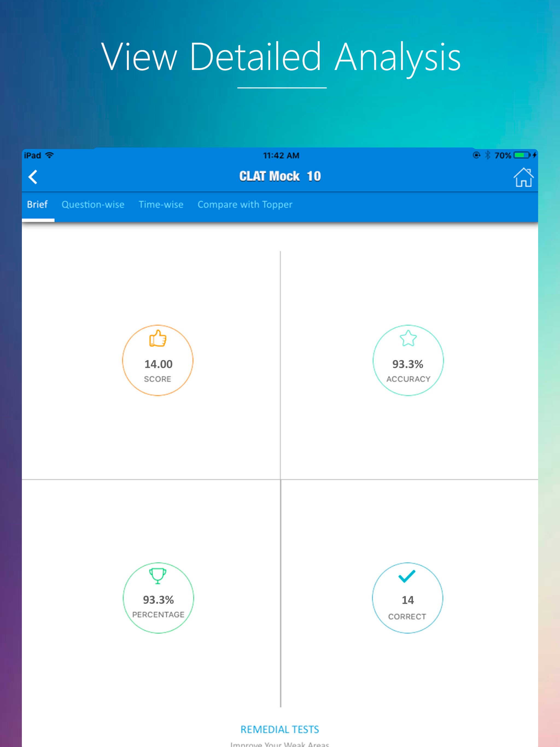Tap the checkmark Correct icon
The width and height of the screenshot is (560, 747).
click(407, 576)
